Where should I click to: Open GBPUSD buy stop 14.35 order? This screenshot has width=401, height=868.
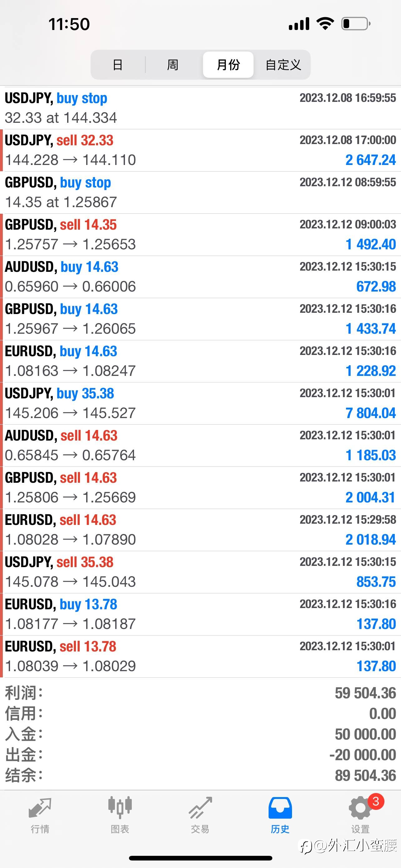[200, 192]
